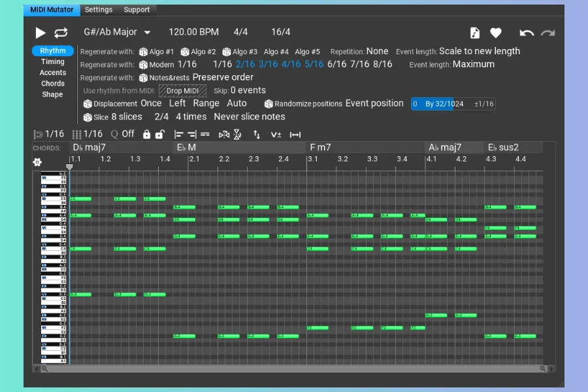
Task: Adjust the By 32/1024 displacement slider
Action: [444, 104]
